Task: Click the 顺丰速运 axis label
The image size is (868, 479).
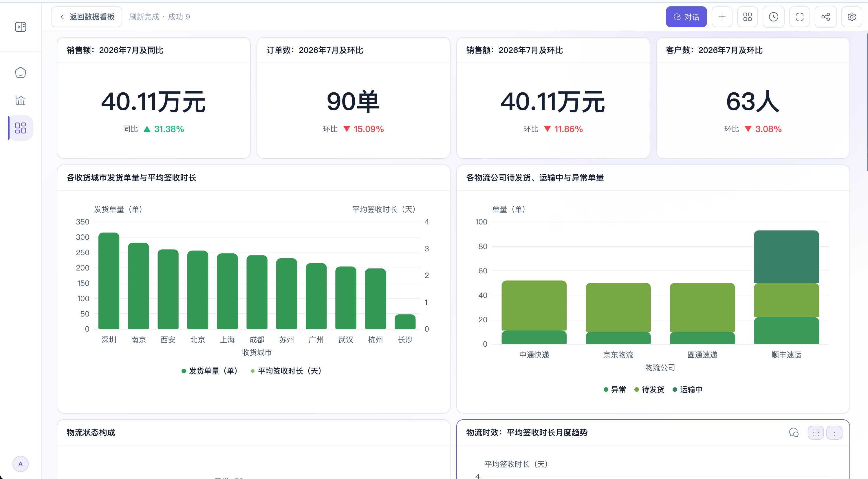Action: (786, 354)
